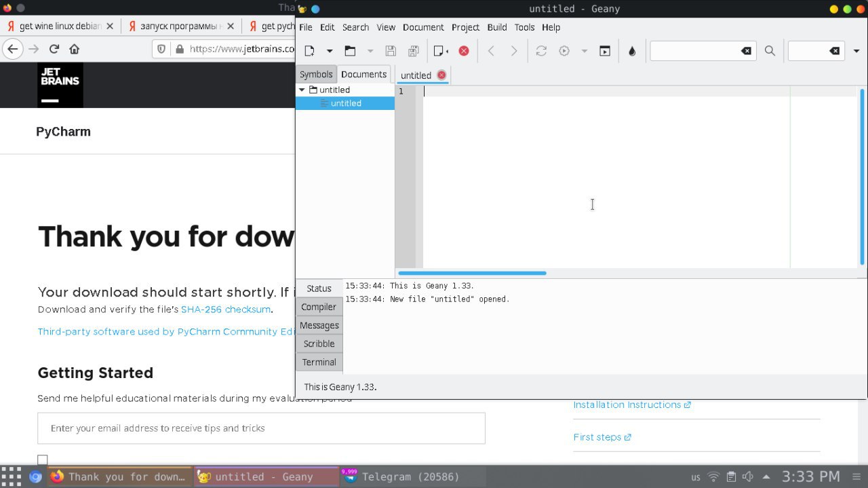Show the Messages tab
The image size is (868, 488).
[x=319, y=325]
